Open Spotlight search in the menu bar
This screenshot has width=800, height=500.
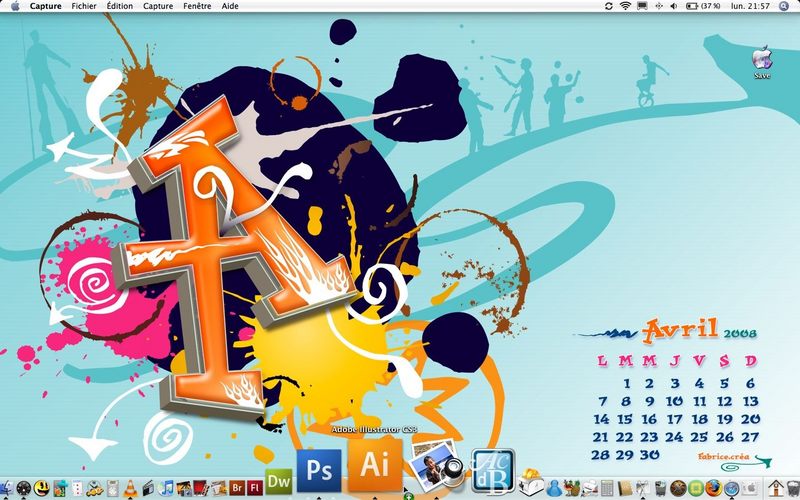pyautogui.click(x=784, y=6)
